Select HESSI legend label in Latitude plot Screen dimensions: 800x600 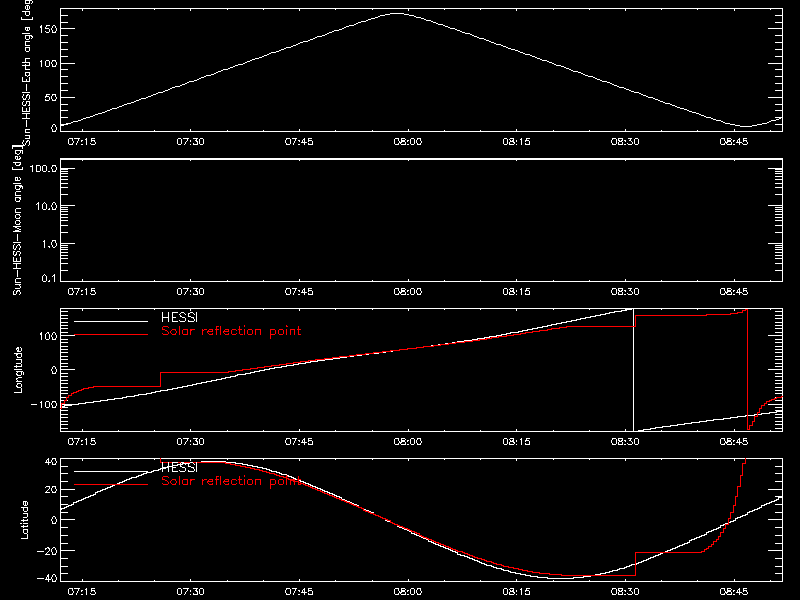pos(179,467)
